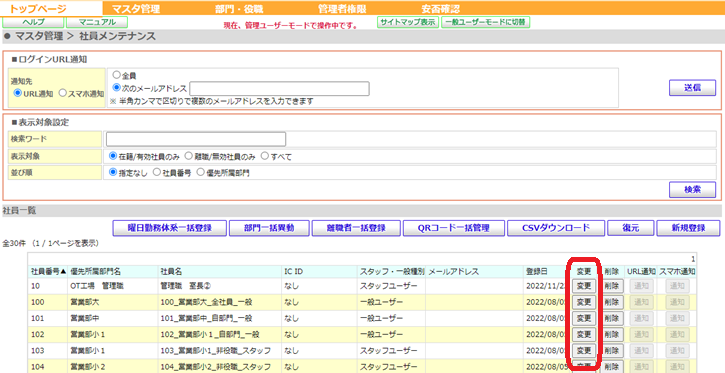Show サイトマップ表示

[x=408, y=22]
